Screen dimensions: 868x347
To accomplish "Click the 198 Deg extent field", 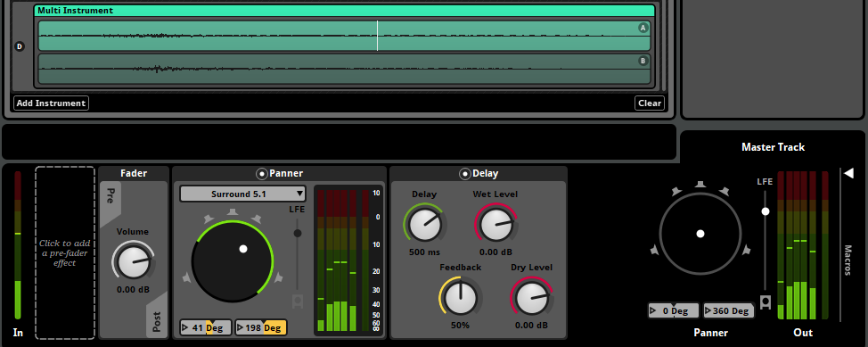I will (261, 327).
